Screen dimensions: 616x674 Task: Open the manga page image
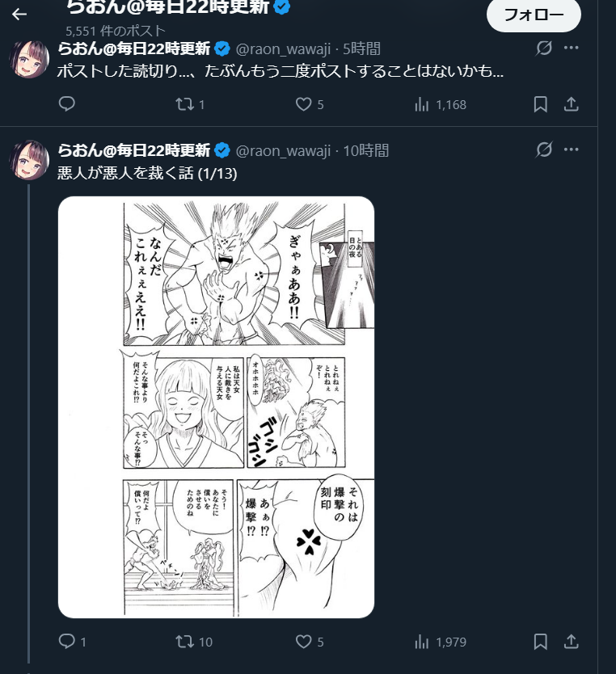pyautogui.click(x=216, y=407)
